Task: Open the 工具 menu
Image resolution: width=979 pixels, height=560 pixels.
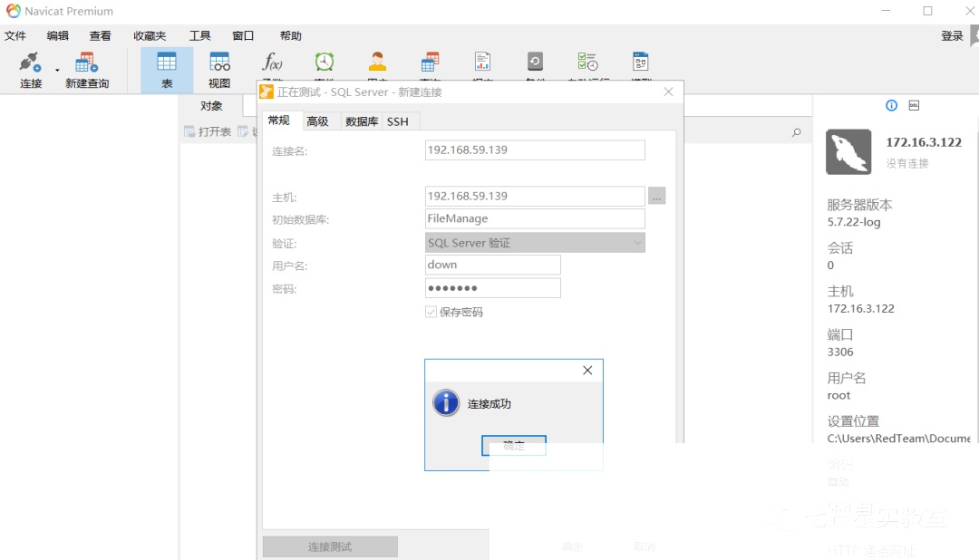Action: pos(199,35)
